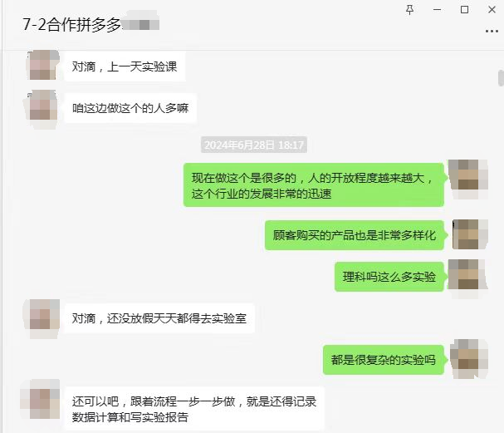Click avatar beside 顾客购买的产品 message
The width and height of the screenshot is (504, 433).
click(470, 234)
